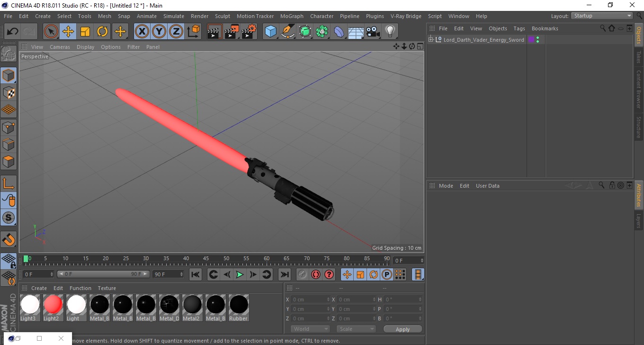Toggle X axis lock
The height and width of the screenshot is (345, 644).
[x=142, y=32]
